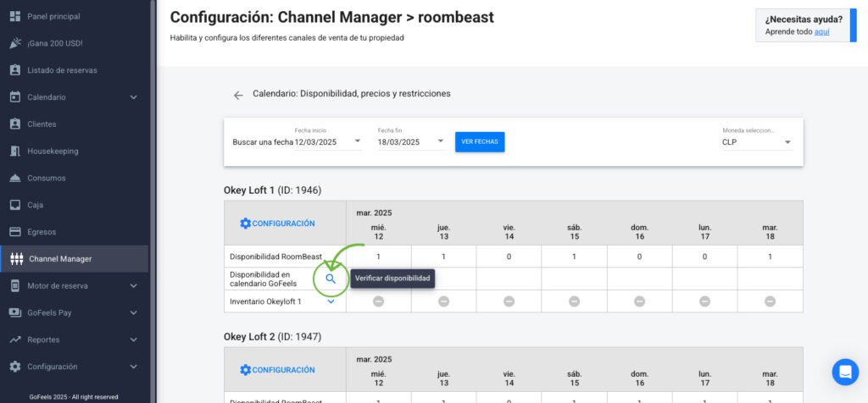868x403 pixels.
Task: Click the Caja sidebar icon
Action: click(x=14, y=205)
